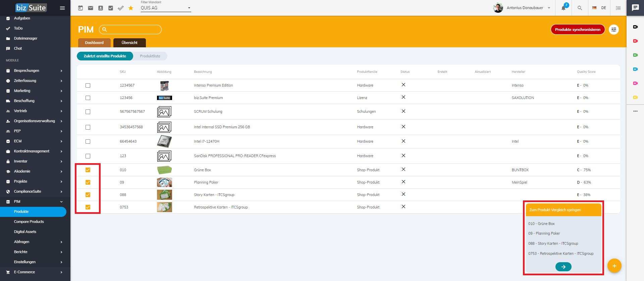
Task: Click the status X for biz.Suite Premium
Action: point(404,97)
